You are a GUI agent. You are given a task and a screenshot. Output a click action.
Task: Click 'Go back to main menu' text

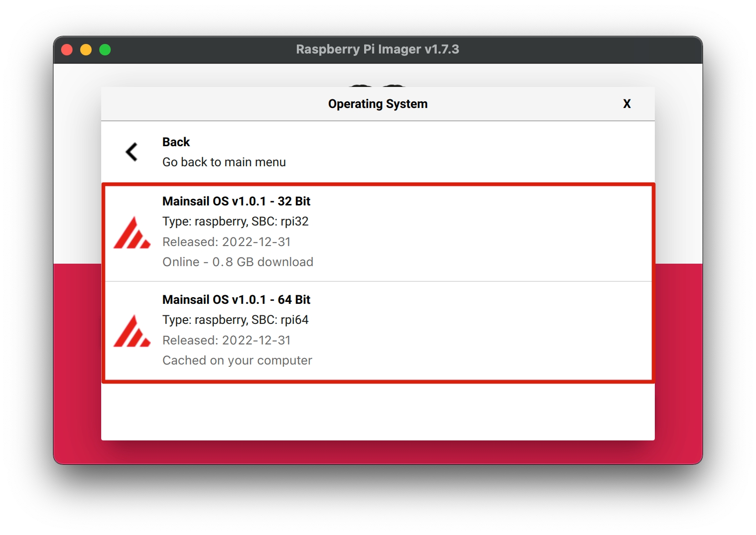[224, 162]
